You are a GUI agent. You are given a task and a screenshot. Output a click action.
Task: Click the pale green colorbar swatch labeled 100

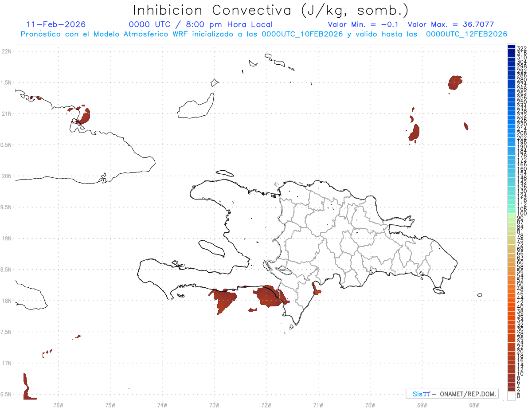pos(511,215)
